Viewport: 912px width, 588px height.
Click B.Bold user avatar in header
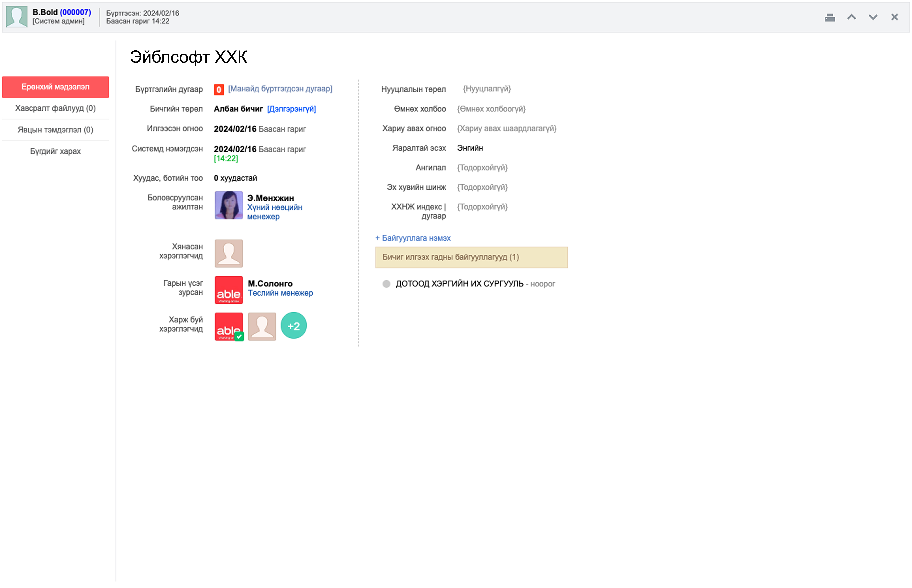[16, 16]
